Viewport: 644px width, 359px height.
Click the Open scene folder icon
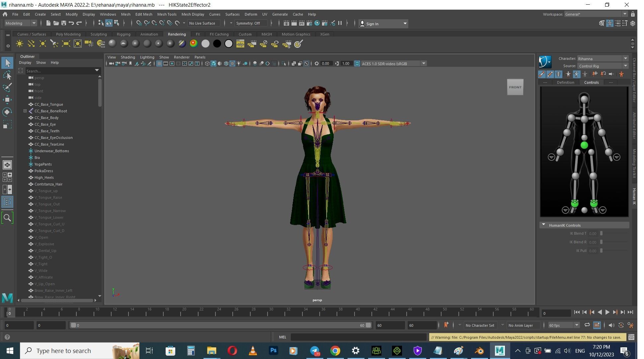(56, 23)
